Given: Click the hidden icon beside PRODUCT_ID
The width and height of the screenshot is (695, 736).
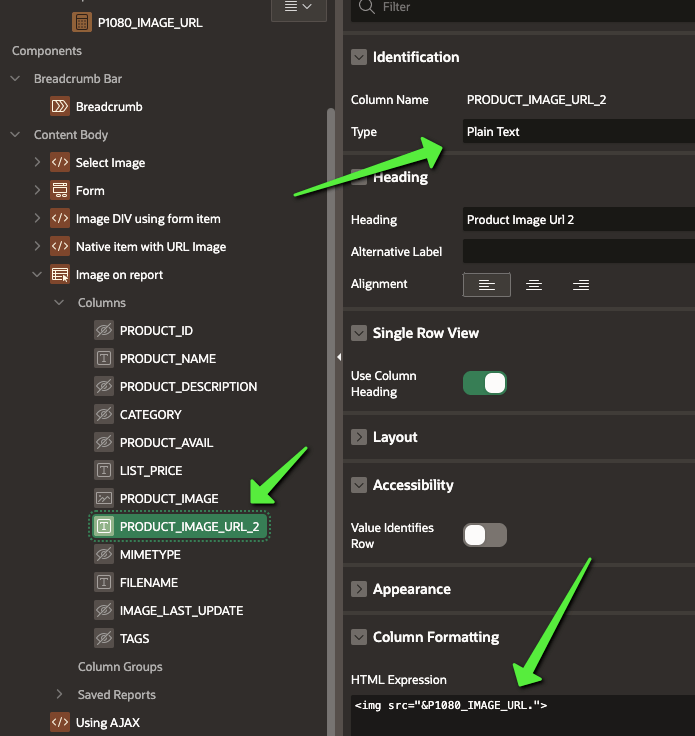Looking at the screenshot, I should pos(104,331).
